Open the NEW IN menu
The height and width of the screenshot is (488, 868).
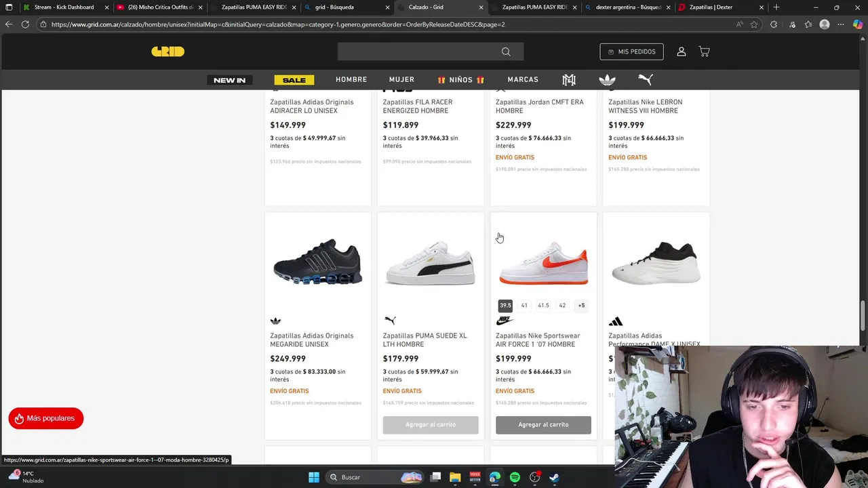(x=229, y=80)
